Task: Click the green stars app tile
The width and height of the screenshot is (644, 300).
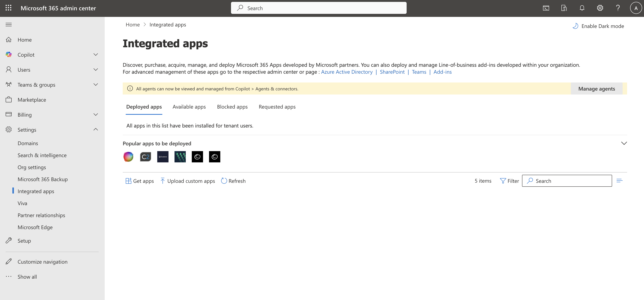Action: pyautogui.click(x=180, y=157)
